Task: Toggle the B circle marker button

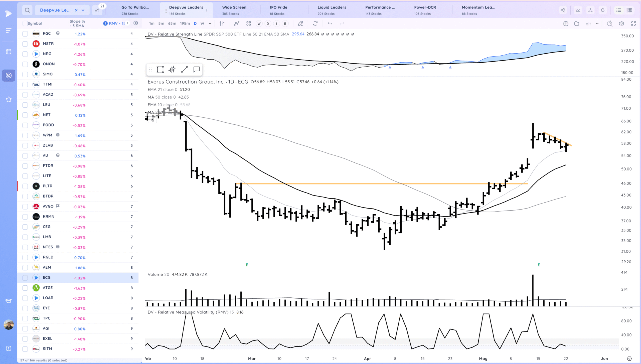Action: [285, 24]
